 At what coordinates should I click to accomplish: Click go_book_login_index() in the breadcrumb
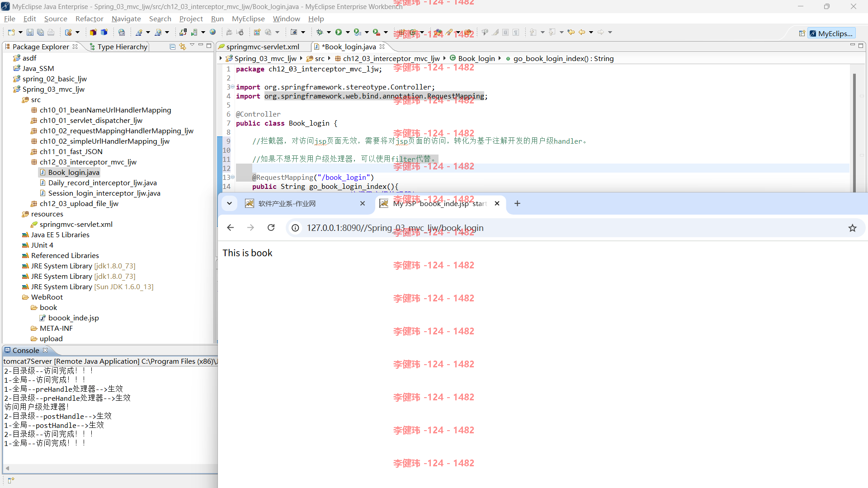pyautogui.click(x=560, y=58)
